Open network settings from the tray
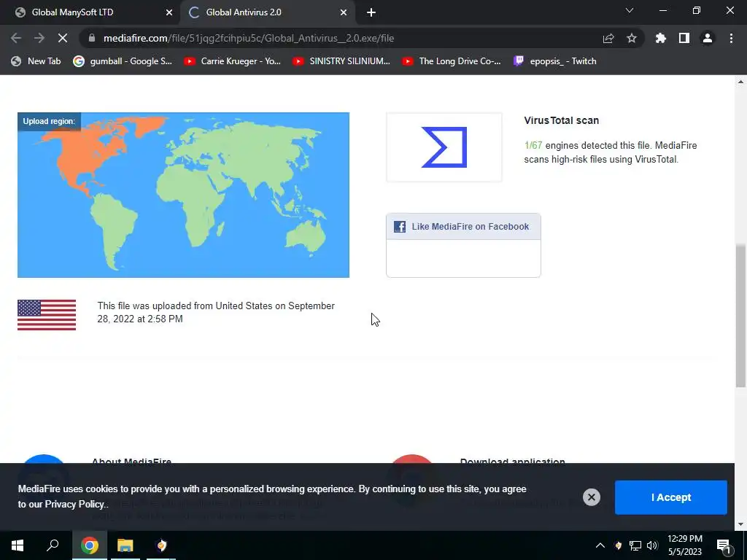Screen dimensions: 747x560 point(635,545)
